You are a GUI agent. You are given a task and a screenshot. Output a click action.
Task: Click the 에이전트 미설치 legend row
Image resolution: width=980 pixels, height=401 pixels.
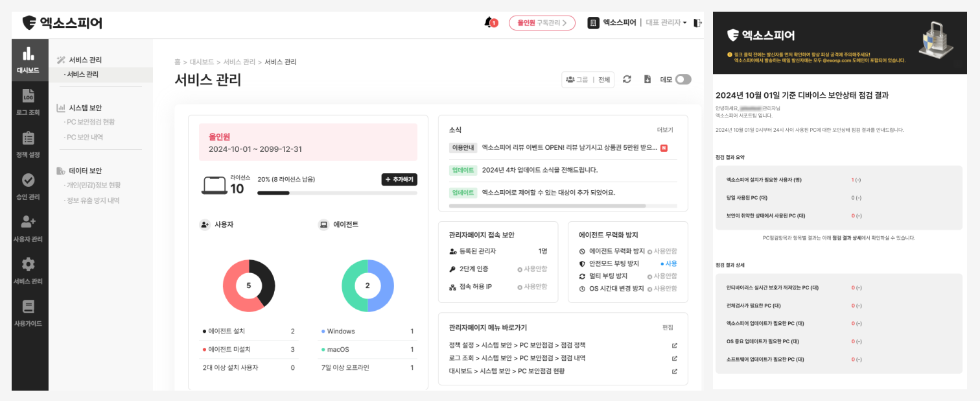pyautogui.click(x=249, y=349)
